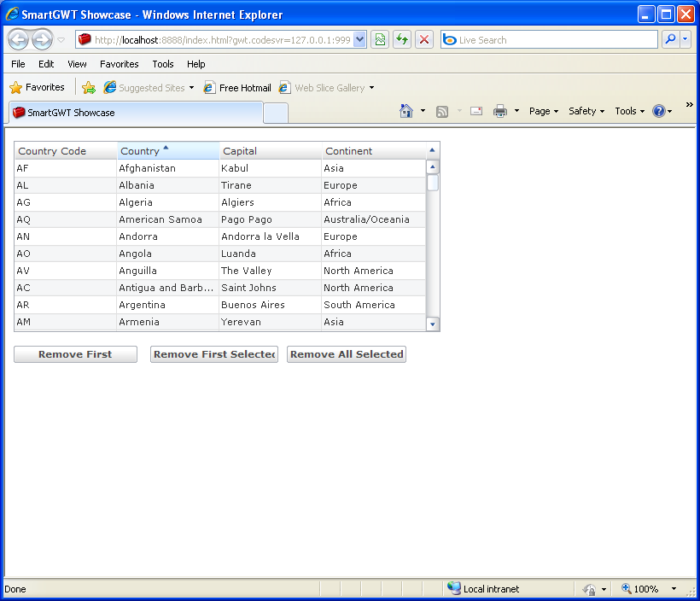700x601 pixels.
Task: Click the blue Help question icon
Action: coord(659,111)
